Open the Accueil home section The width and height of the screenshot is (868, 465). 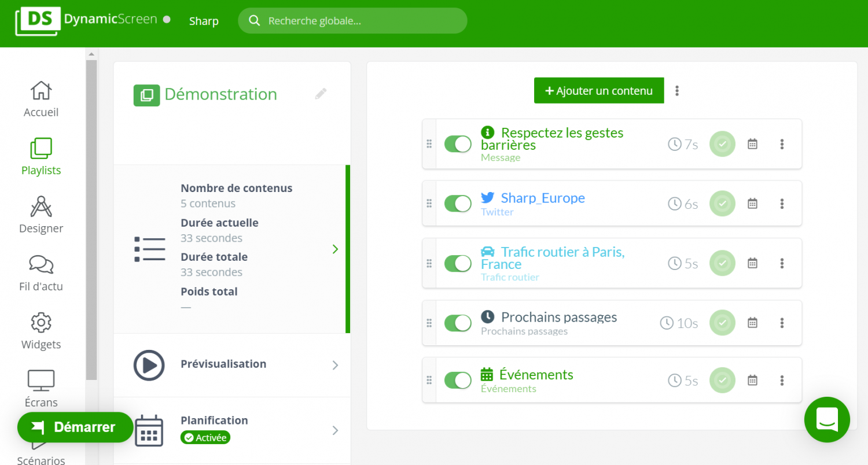coord(41,99)
